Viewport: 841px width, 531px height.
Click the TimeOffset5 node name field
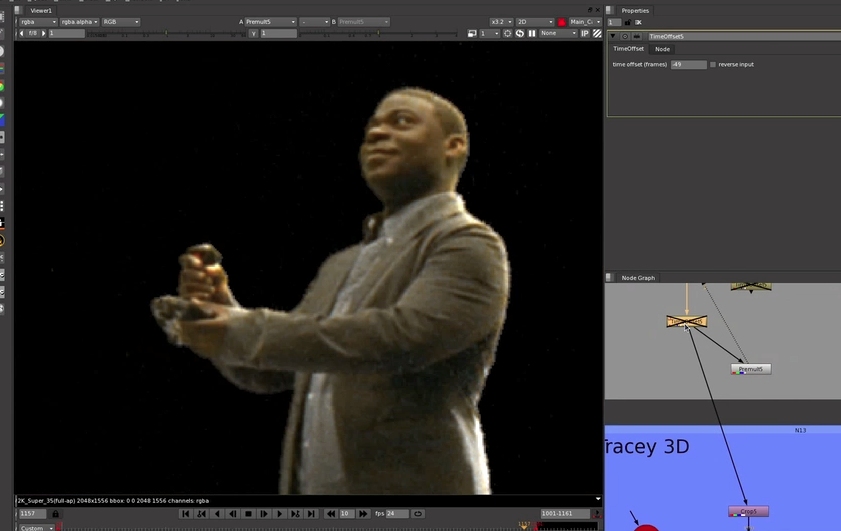pyautogui.click(x=743, y=36)
